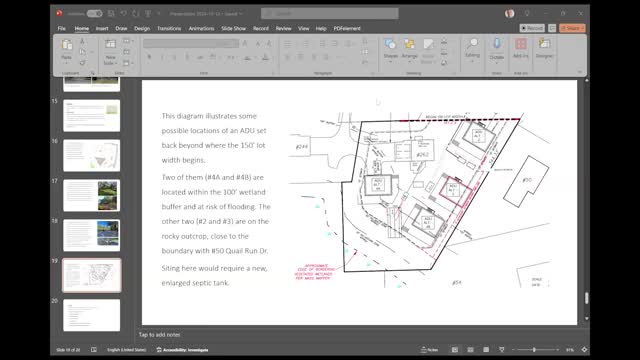Open the Shapes gallery
The image size is (640, 360).
(390, 50)
